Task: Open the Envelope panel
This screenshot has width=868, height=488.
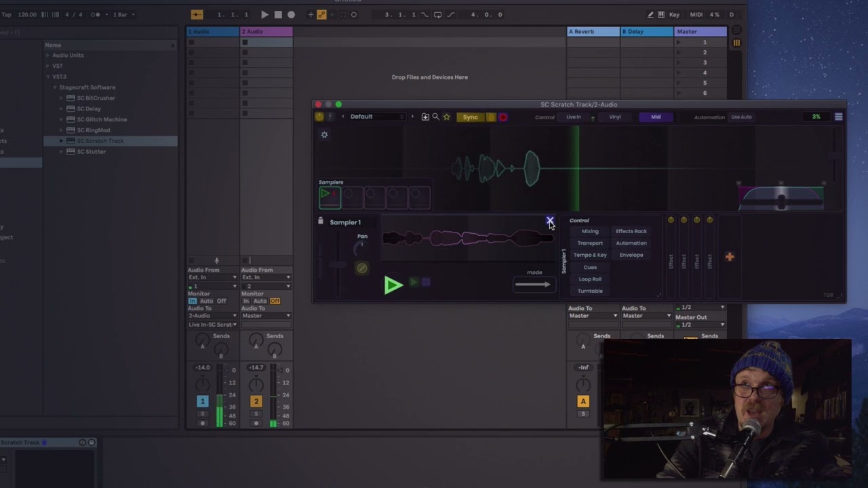Action: coord(631,256)
